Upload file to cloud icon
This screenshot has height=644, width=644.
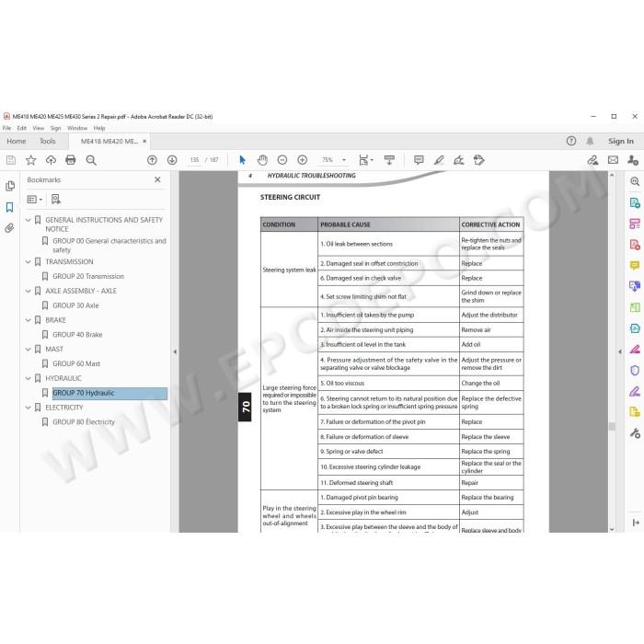(51, 160)
